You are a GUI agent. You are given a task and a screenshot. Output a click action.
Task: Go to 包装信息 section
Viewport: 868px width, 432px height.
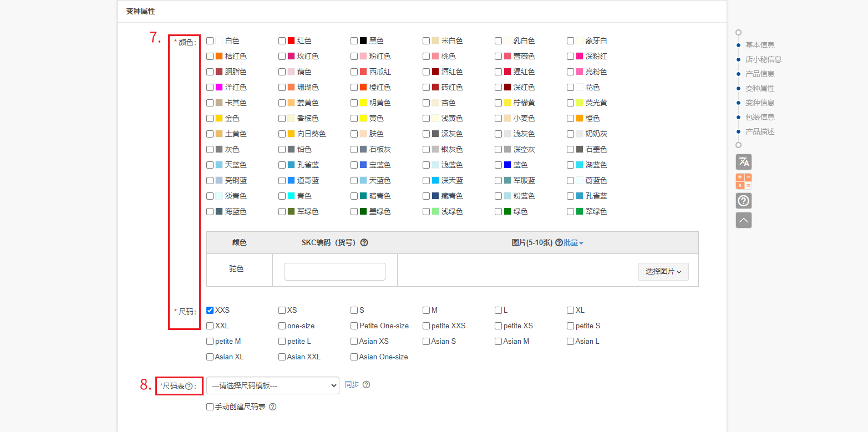coord(760,117)
